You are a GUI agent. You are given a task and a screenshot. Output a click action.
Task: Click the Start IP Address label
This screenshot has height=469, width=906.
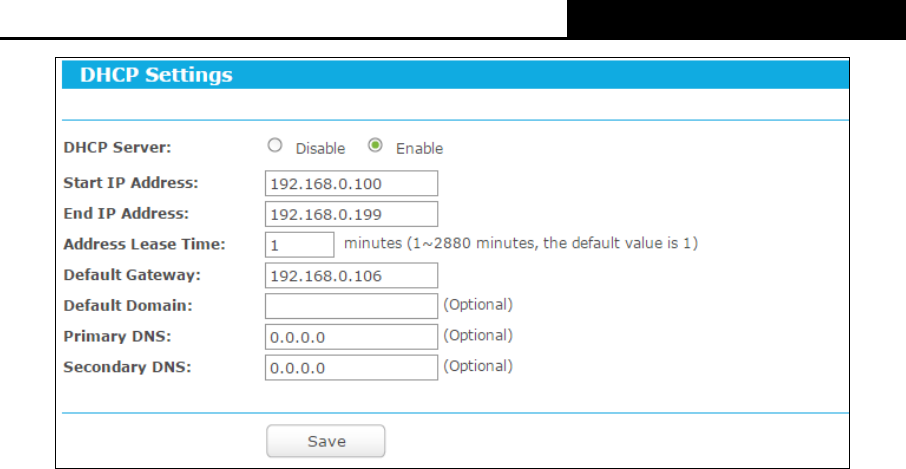(131, 183)
